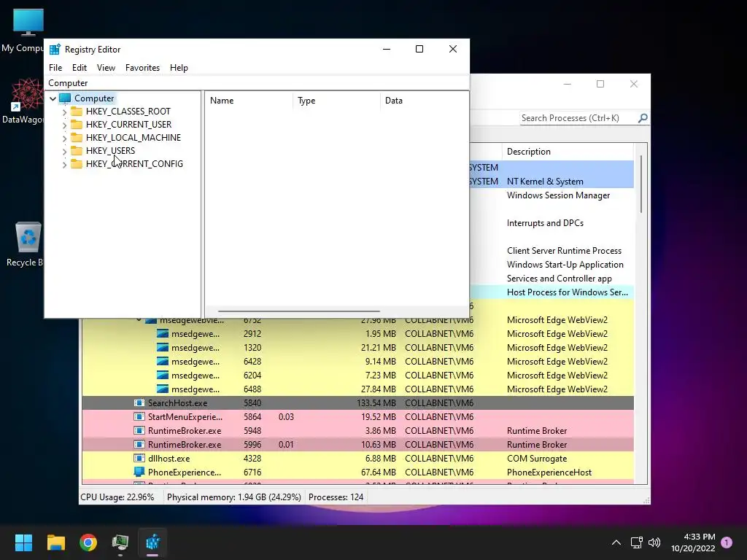Viewport: 747px width, 560px height.
Task: Click the dllhost.exe process icon
Action: pyautogui.click(x=139, y=458)
